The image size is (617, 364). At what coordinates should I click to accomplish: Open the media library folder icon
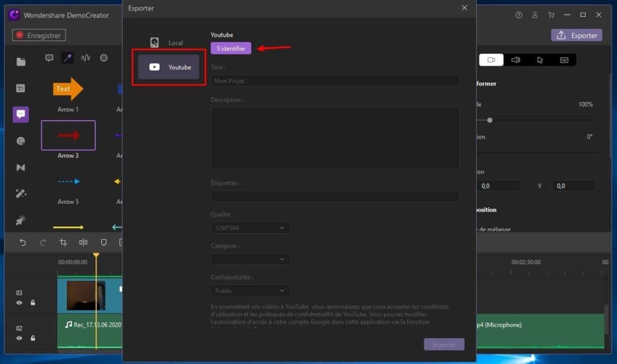click(21, 62)
